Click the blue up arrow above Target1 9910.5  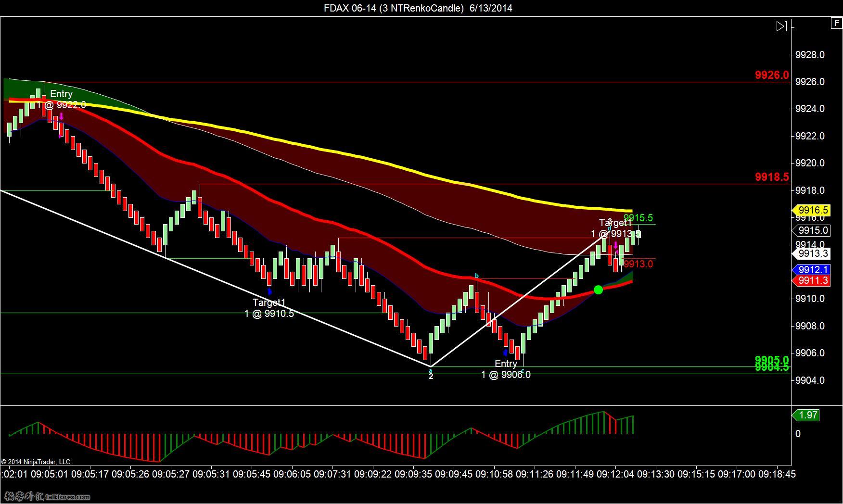(269, 290)
